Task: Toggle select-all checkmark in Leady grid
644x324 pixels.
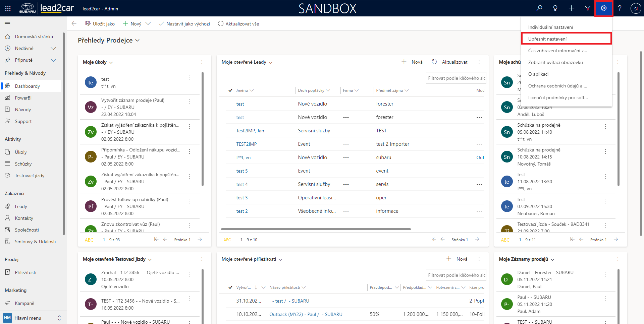Action: point(230,90)
